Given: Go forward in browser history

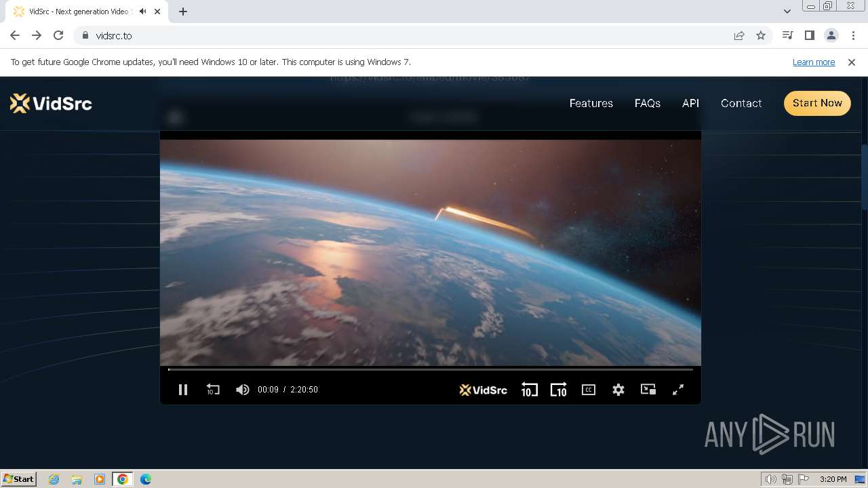Looking at the screenshot, I should [37, 35].
